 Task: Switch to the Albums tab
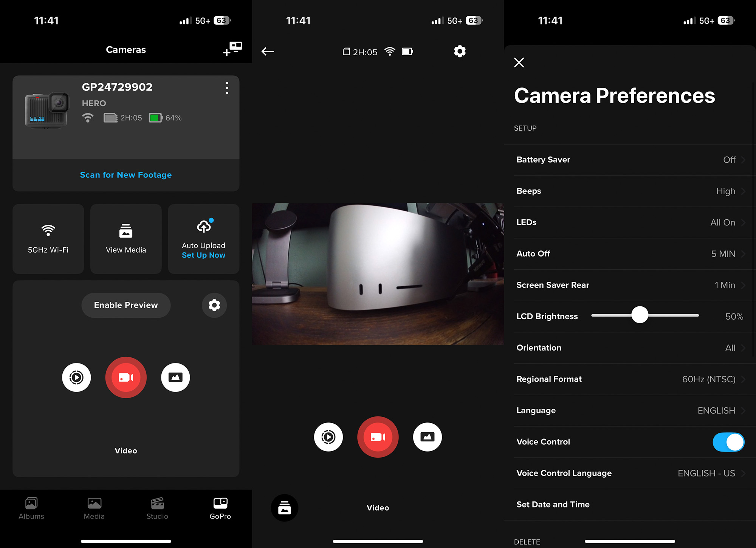[31, 509]
